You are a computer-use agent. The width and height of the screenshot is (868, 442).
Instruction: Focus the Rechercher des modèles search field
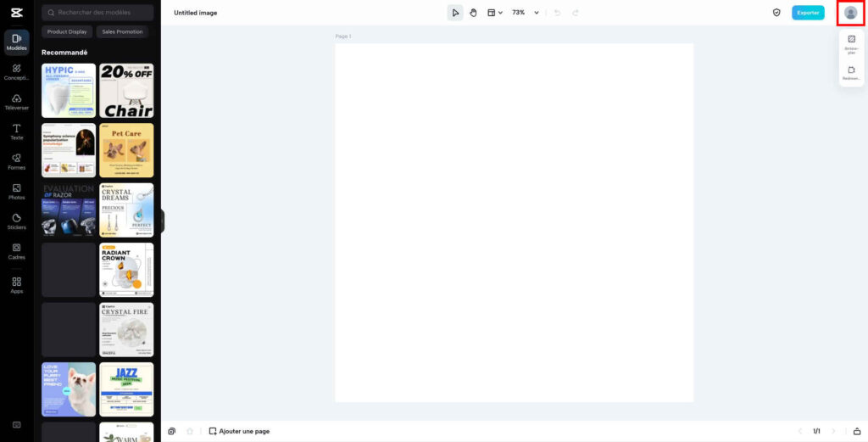click(97, 12)
